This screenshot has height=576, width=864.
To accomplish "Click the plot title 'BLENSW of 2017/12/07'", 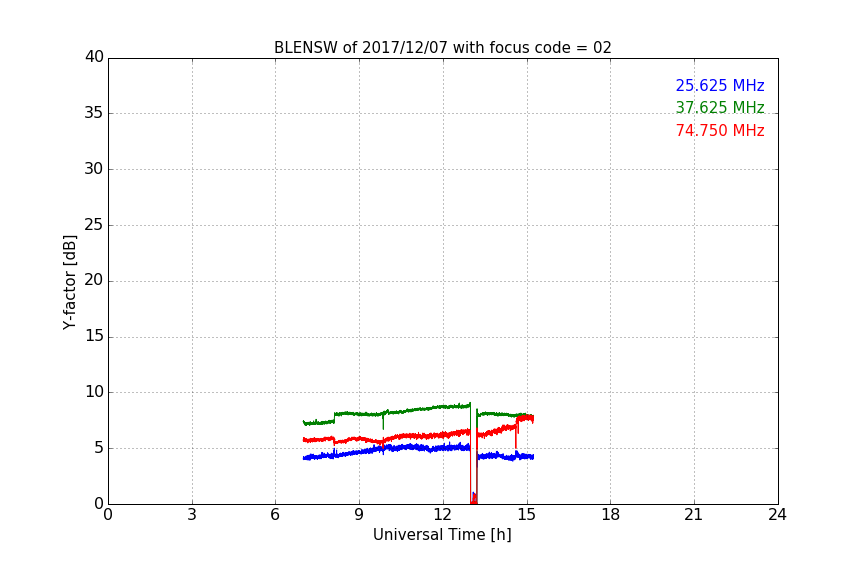I will click(x=442, y=48).
